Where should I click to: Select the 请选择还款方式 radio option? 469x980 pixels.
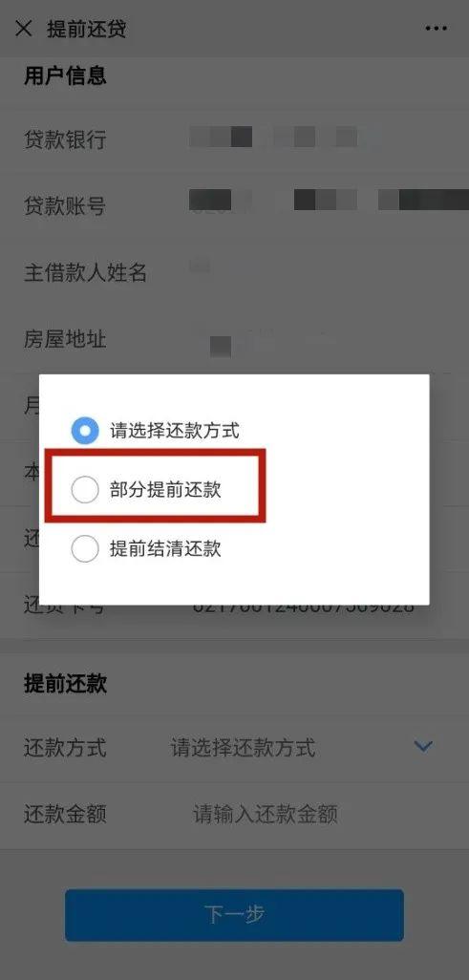coord(85,431)
